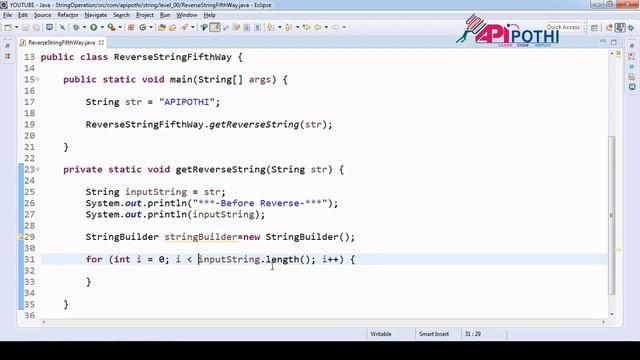This screenshot has height=360, width=640.
Task: Run the program with green Run icon
Action: click(x=93, y=27)
